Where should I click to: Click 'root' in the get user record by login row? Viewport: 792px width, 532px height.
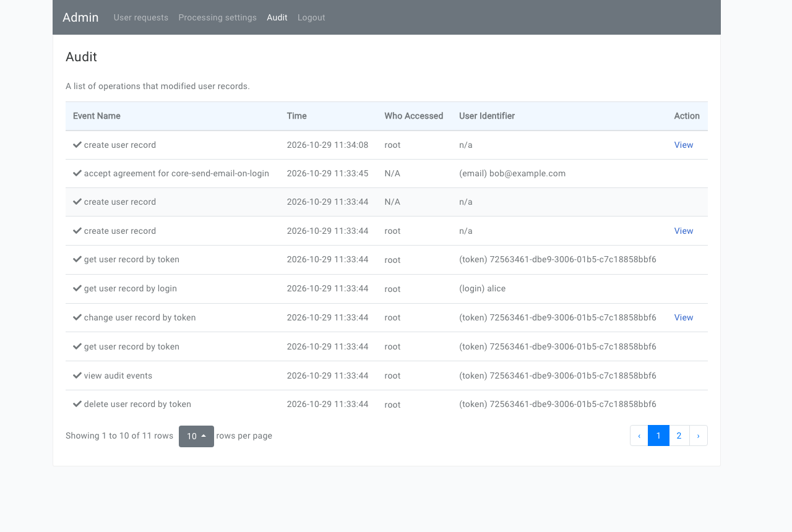pyautogui.click(x=392, y=289)
